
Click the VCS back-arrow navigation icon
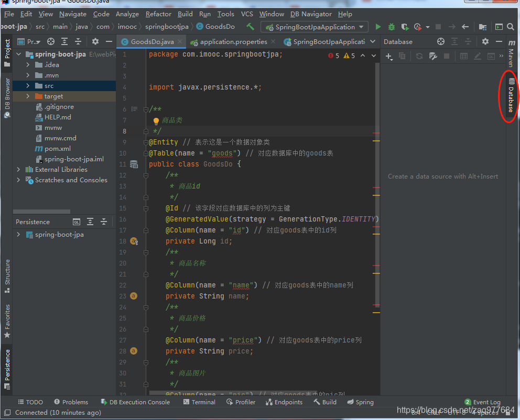tap(465, 26)
